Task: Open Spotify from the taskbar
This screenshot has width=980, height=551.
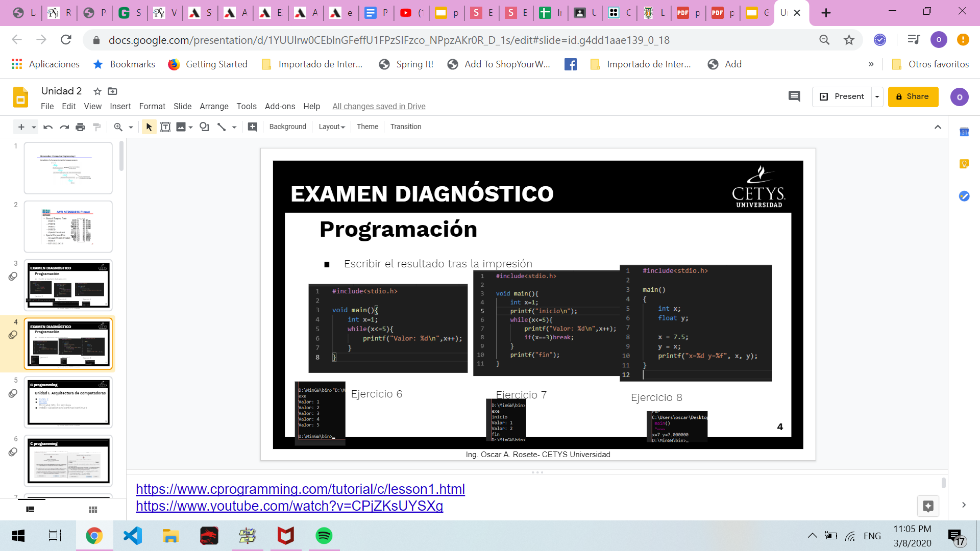Action: (x=324, y=536)
